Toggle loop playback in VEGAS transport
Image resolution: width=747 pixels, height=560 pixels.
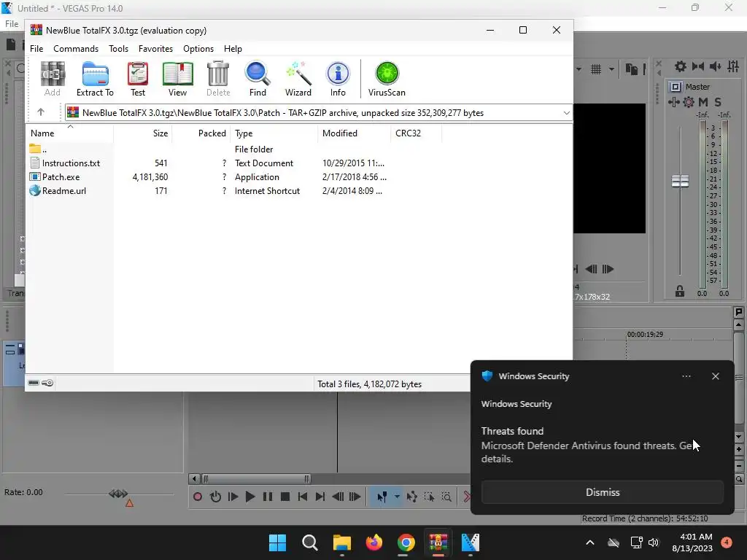click(x=215, y=497)
